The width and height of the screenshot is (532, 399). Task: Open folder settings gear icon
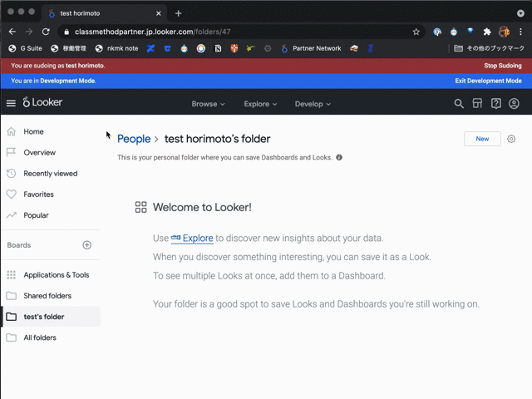511,139
